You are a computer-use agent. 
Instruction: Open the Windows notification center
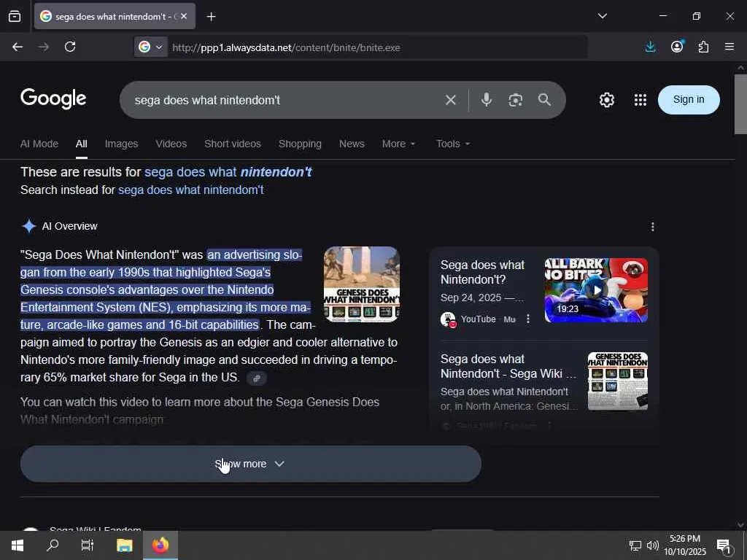[x=724, y=546]
